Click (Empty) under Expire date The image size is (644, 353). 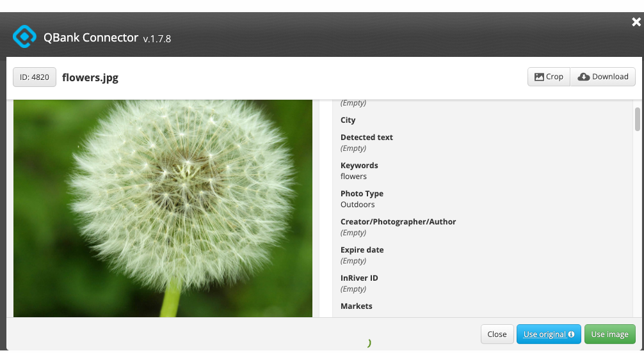tap(353, 261)
